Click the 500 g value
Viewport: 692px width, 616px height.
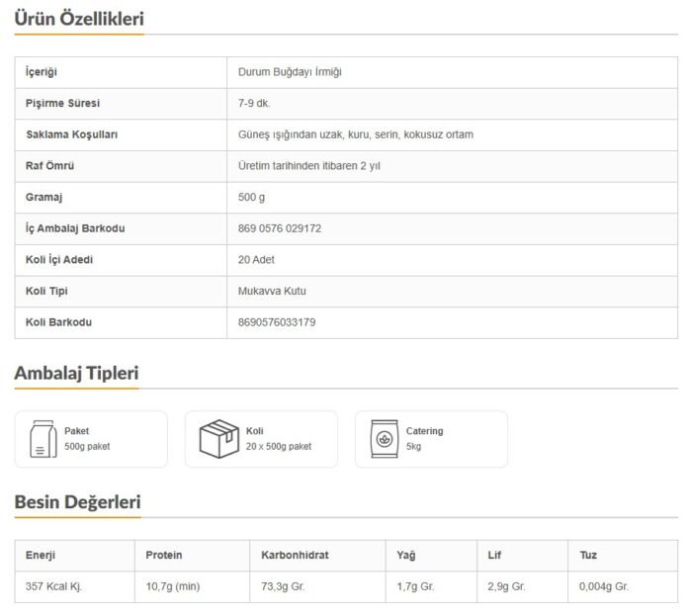click(x=251, y=197)
